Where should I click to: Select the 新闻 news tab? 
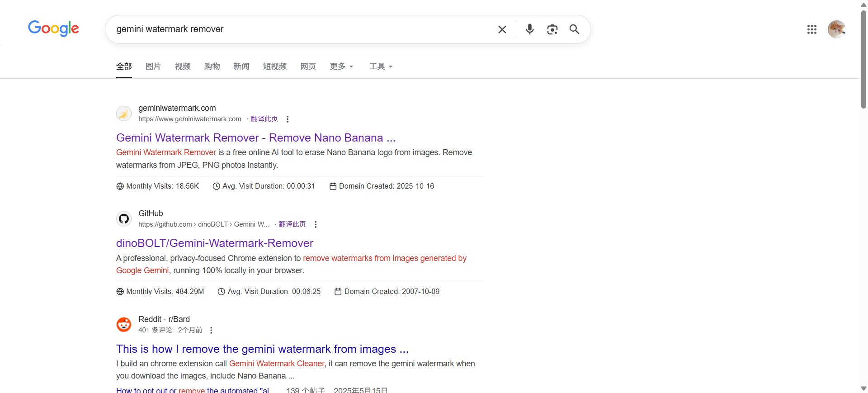[x=241, y=66]
